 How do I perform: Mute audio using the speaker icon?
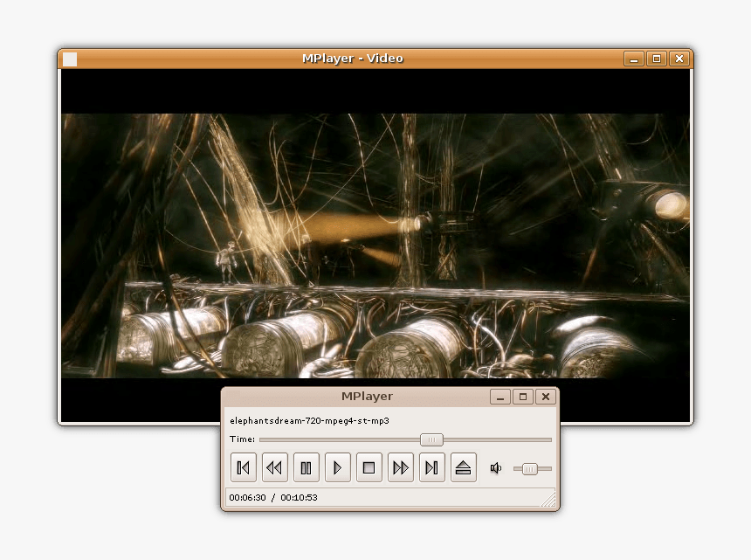tap(496, 468)
